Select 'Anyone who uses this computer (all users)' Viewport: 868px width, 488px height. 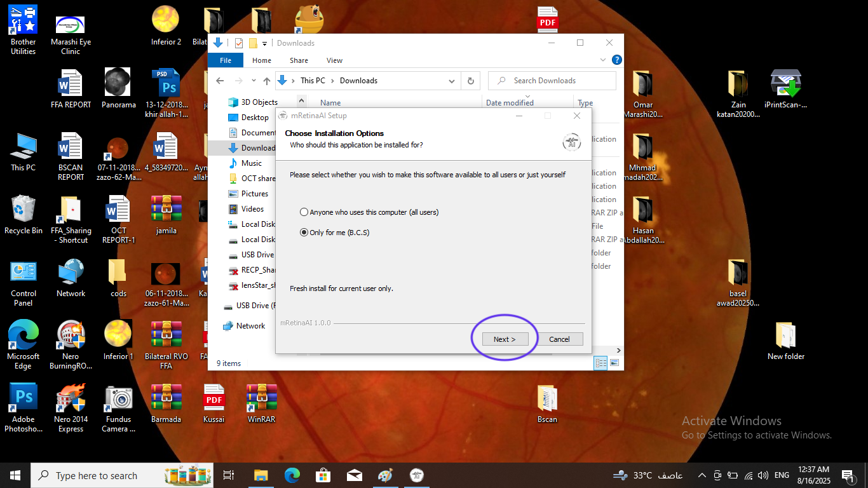click(x=304, y=212)
